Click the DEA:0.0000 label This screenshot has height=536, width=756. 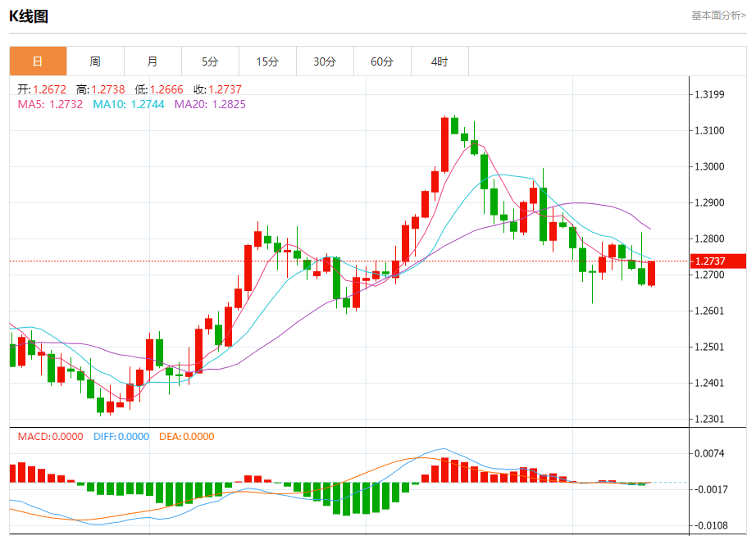point(187,437)
